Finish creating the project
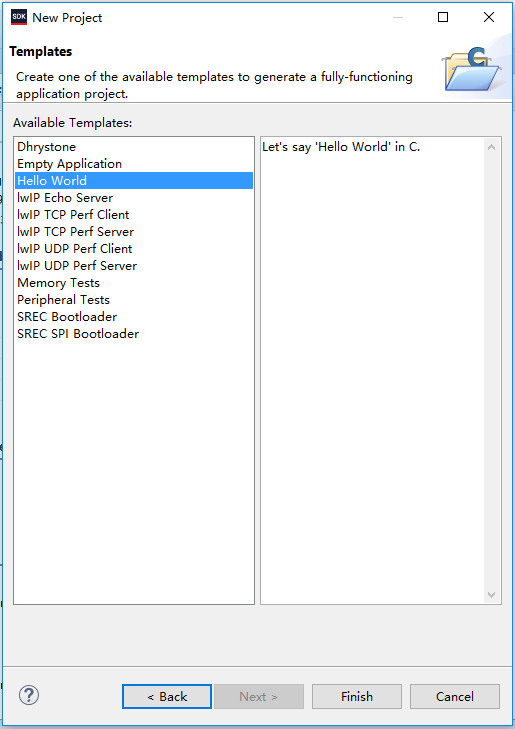Viewport: 515px width, 729px height. pyautogui.click(x=357, y=696)
